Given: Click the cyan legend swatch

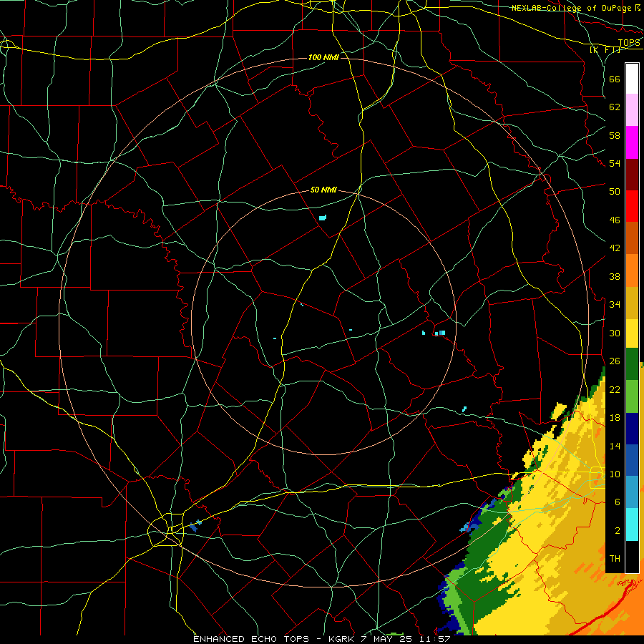Looking at the screenshot, I should (x=632, y=525).
